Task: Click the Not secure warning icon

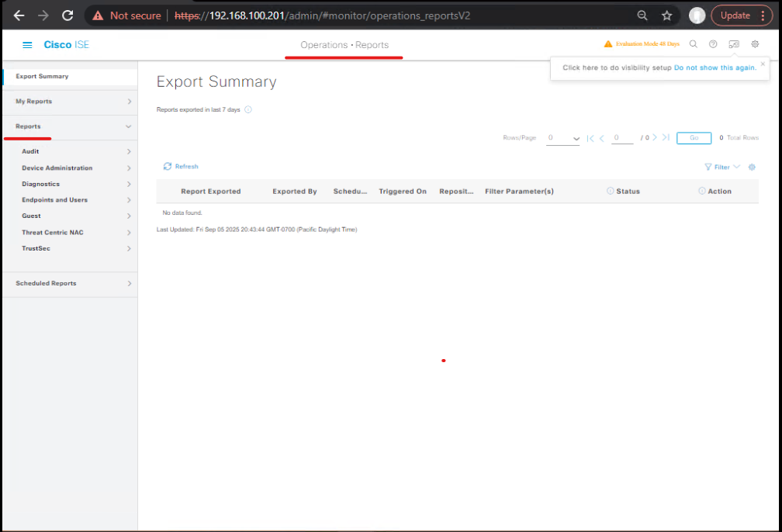Action: [99, 16]
